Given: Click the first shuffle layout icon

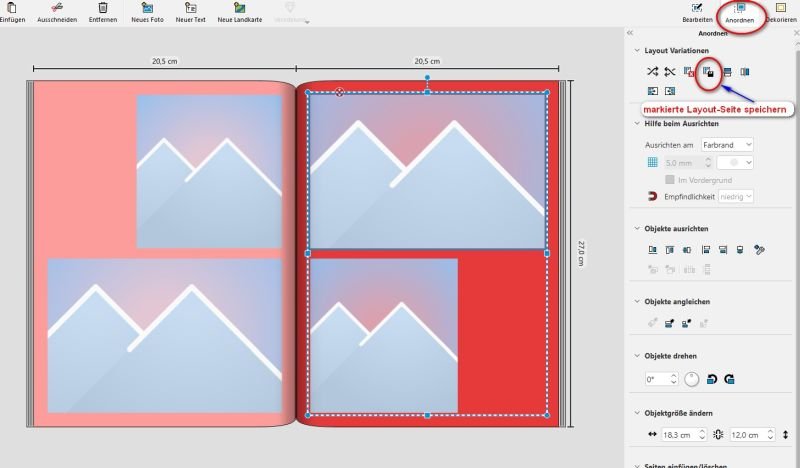Looking at the screenshot, I should point(652,71).
